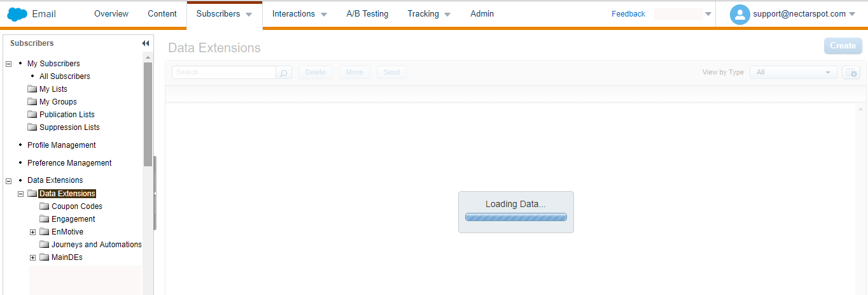This screenshot has width=868, height=295.
Task: Switch to the A/B Testing tab
Action: pyautogui.click(x=367, y=14)
